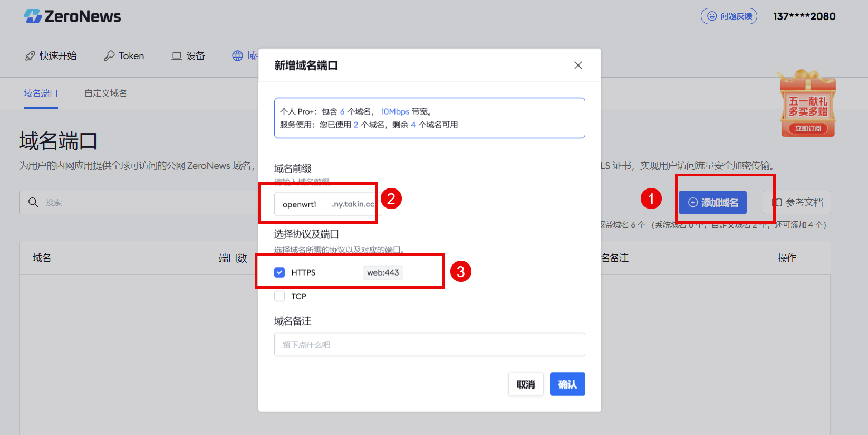Select the web:443 port tag
The width and height of the screenshot is (868, 435).
click(x=383, y=272)
